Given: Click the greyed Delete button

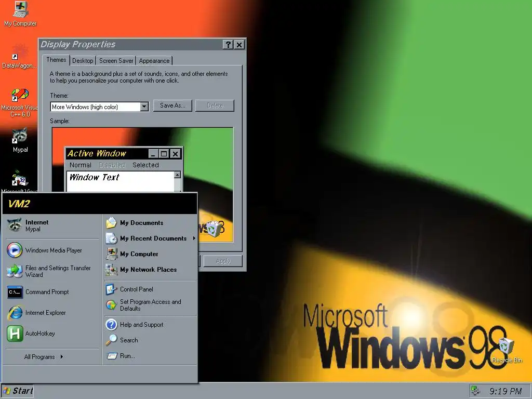Looking at the screenshot, I should tap(215, 105).
